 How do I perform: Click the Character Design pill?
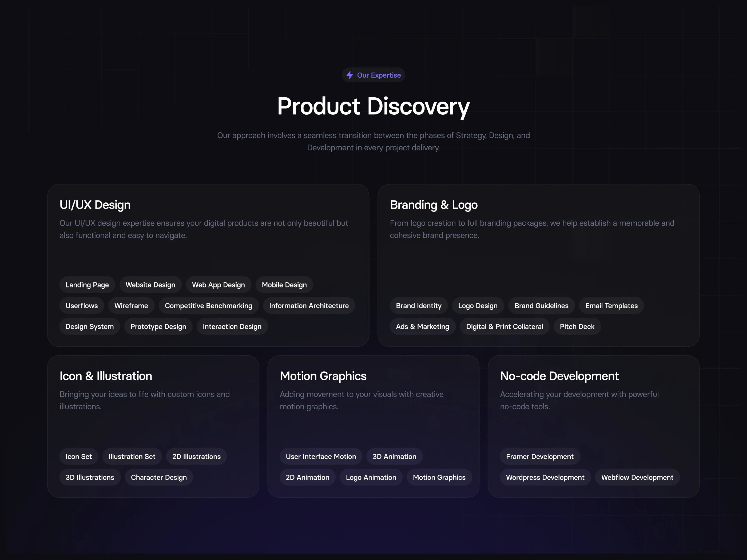[x=159, y=477]
